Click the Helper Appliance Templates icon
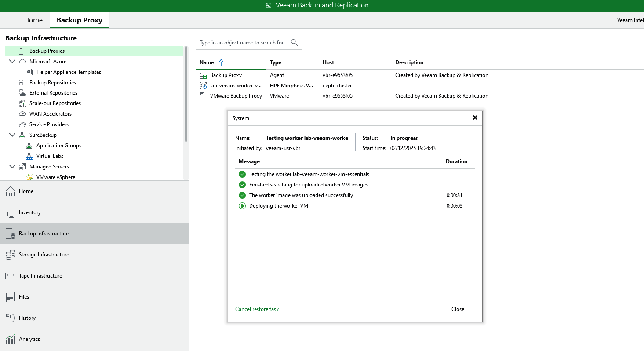The height and width of the screenshot is (351, 644). pos(29,72)
